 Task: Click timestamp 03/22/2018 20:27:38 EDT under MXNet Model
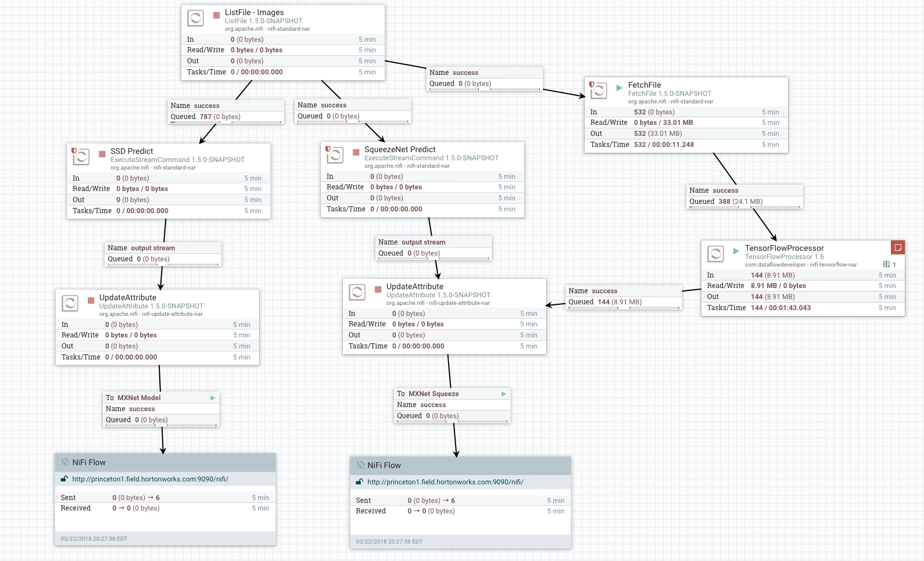coord(94,539)
